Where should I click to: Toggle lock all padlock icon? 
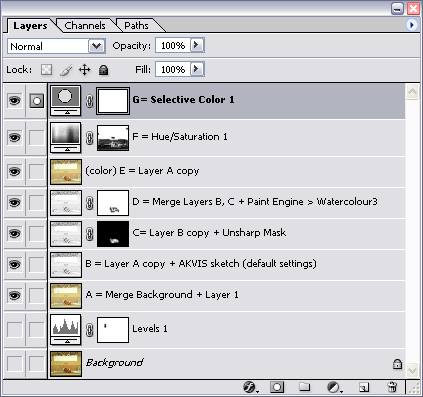104,70
